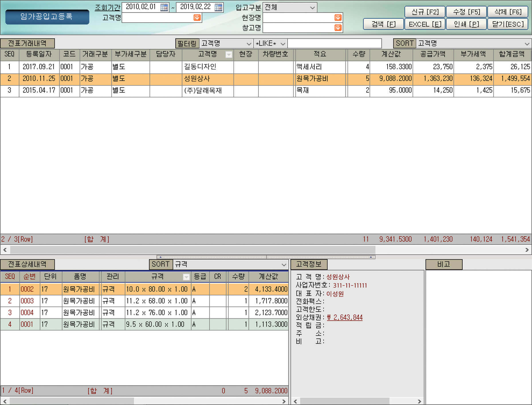
Task: Click date cell 2015.04.17
Action: click(x=39, y=91)
